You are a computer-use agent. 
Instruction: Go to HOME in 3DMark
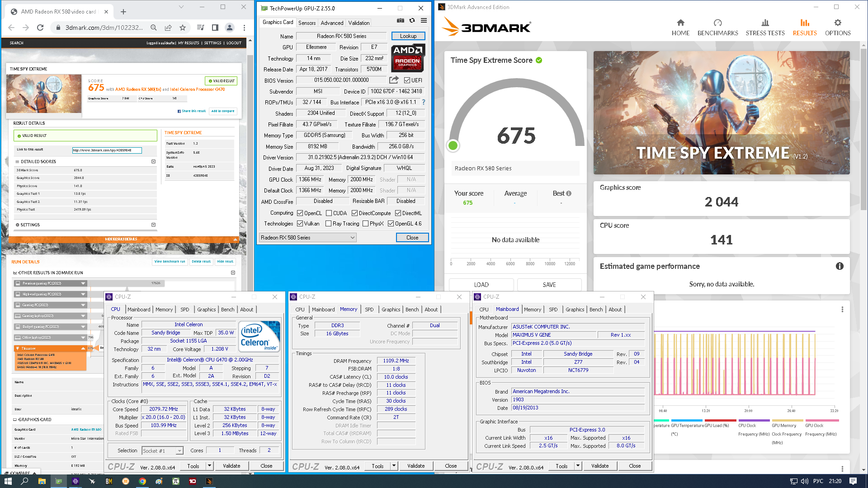coord(680,28)
